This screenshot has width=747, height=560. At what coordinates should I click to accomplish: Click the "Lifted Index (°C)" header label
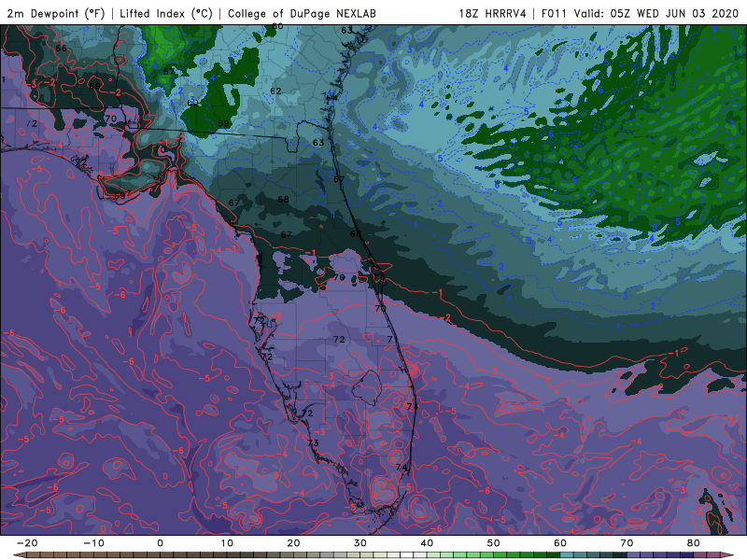[x=166, y=13]
